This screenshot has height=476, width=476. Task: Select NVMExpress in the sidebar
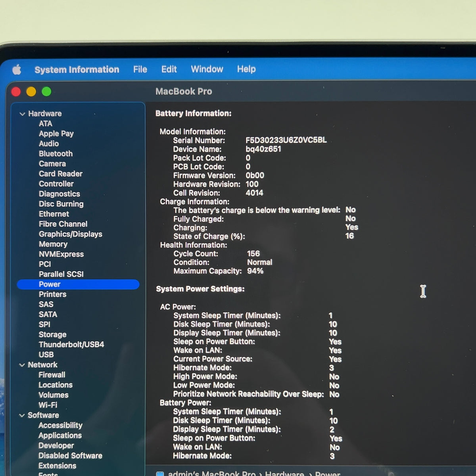pyautogui.click(x=61, y=254)
